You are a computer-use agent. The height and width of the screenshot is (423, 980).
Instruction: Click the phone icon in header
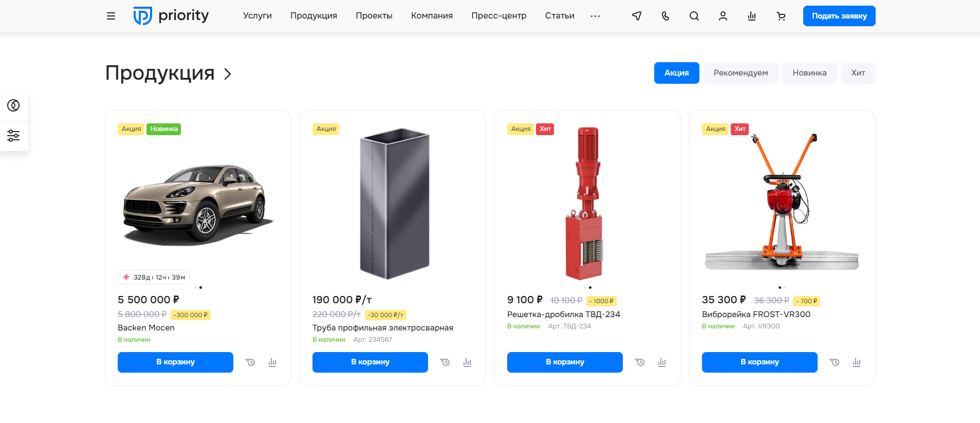(665, 16)
